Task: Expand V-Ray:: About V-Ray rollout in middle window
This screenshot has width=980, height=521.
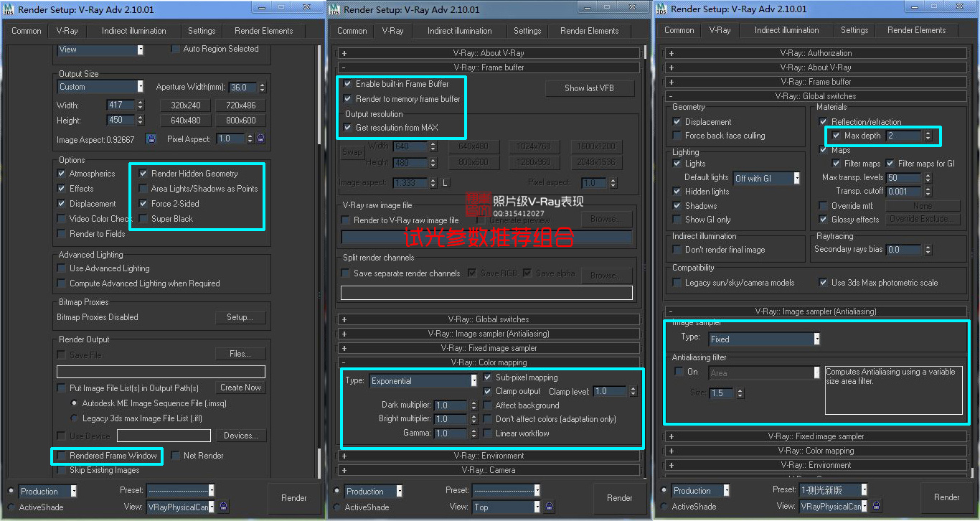Action: 488,53
